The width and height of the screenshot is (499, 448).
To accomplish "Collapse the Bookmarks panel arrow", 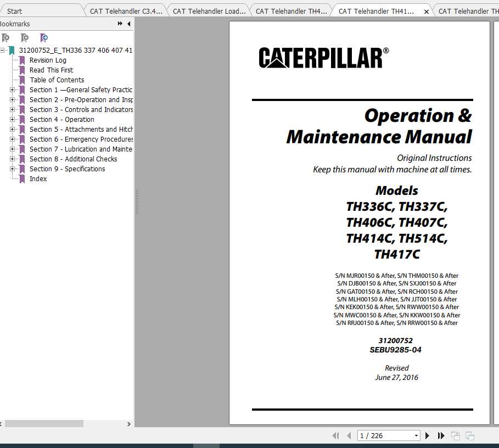I will click(128, 24).
